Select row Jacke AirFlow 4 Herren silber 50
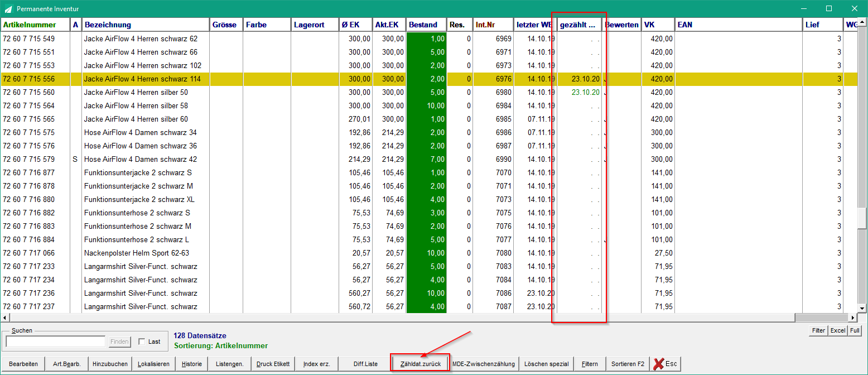868x375 pixels. click(x=429, y=92)
